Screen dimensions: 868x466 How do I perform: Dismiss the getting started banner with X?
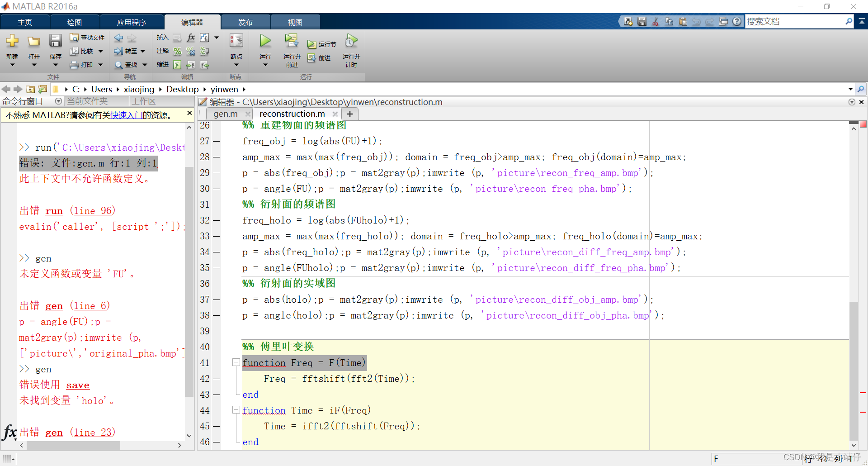pyautogui.click(x=189, y=113)
